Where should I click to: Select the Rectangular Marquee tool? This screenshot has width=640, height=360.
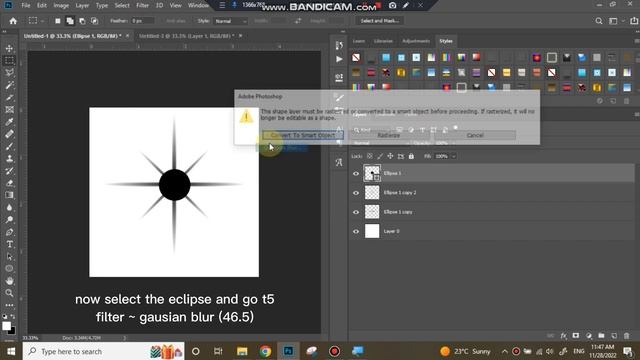(9, 60)
